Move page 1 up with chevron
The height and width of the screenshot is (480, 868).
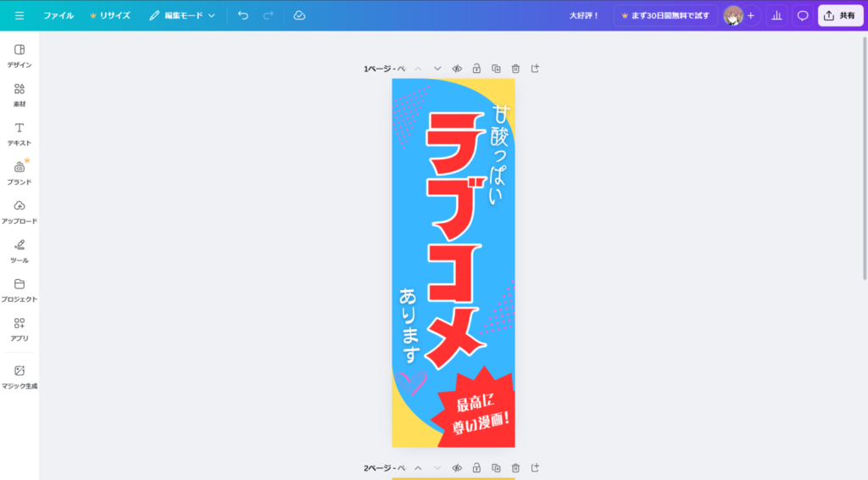tap(418, 70)
